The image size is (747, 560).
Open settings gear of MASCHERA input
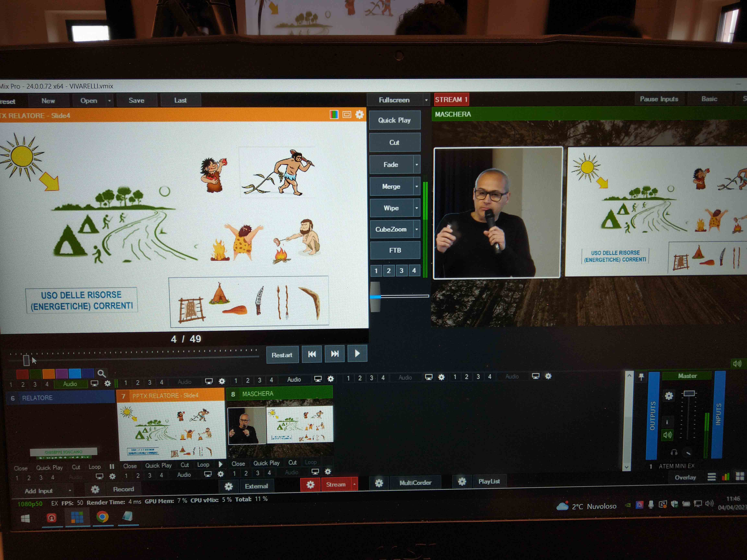328,471
